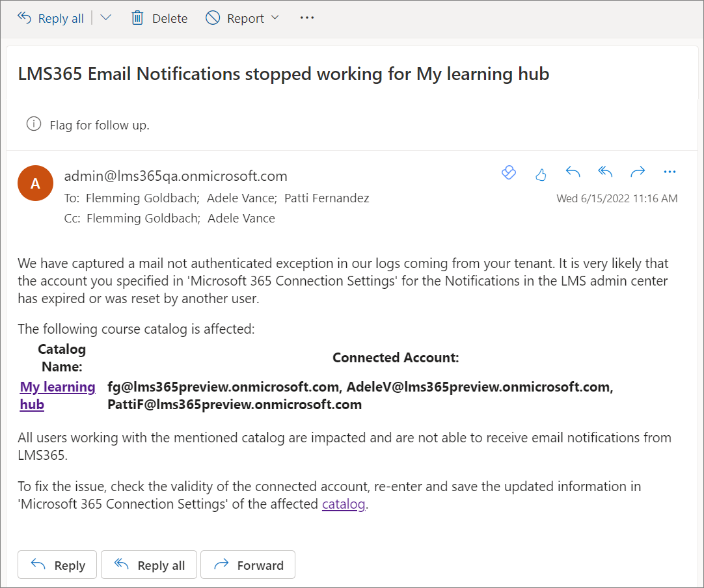Open the Report dropdown menu
704x588 pixels.
pyautogui.click(x=242, y=18)
